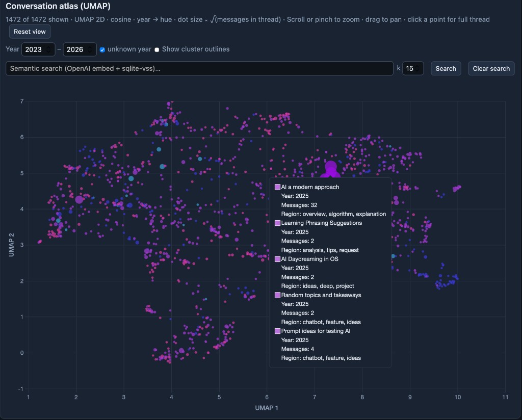This screenshot has width=522, height=420.
Task: Click the end year 2026 field
Action: [x=76, y=49]
